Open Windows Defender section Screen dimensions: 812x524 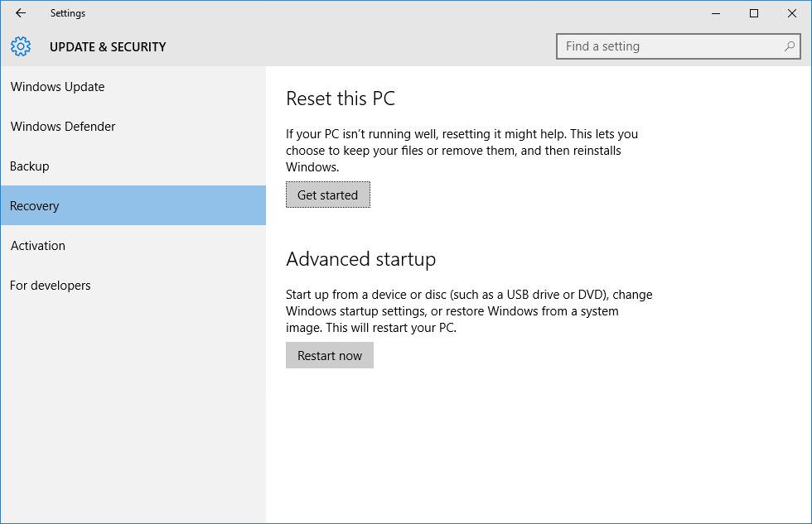[x=133, y=127]
